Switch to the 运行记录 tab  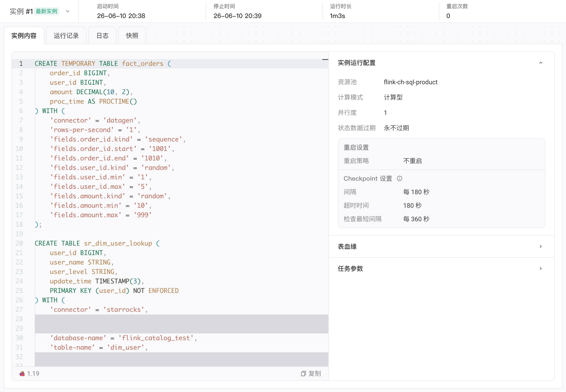coord(66,36)
